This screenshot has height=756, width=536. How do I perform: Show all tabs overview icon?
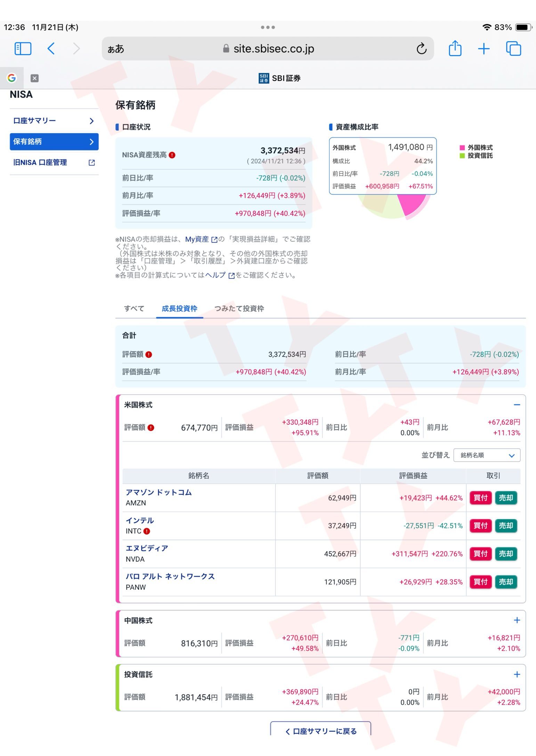[513, 49]
